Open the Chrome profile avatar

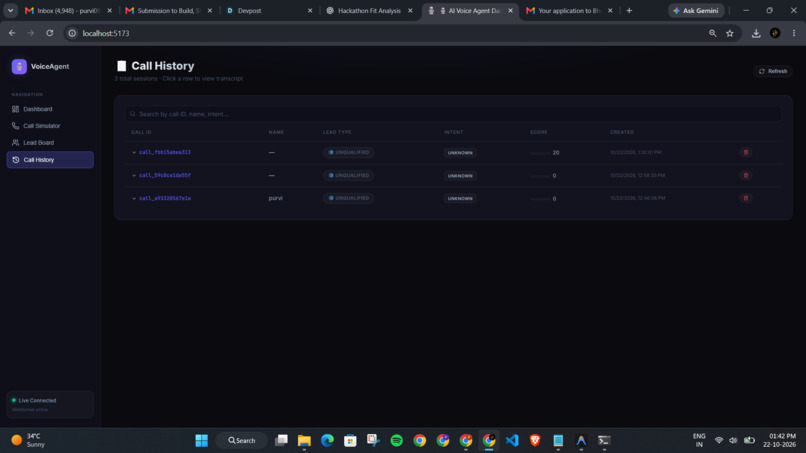coord(775,33)
